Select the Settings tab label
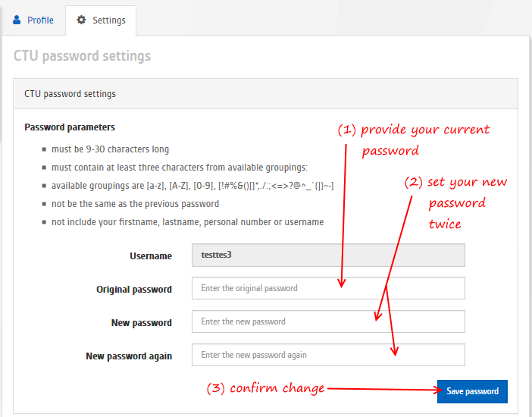 point(109,20)
